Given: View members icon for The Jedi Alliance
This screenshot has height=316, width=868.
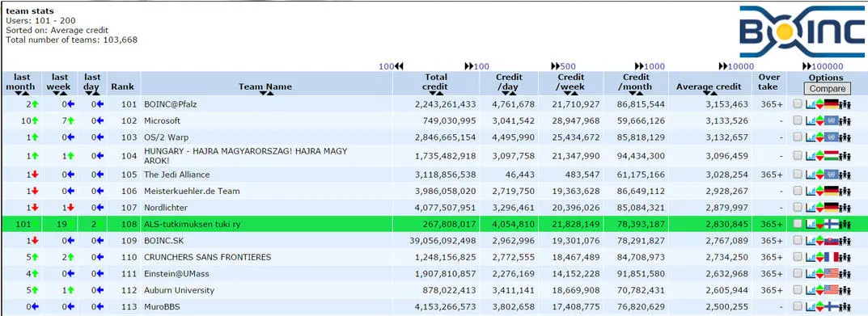Looking at the screenshot, I should [845, 175].
